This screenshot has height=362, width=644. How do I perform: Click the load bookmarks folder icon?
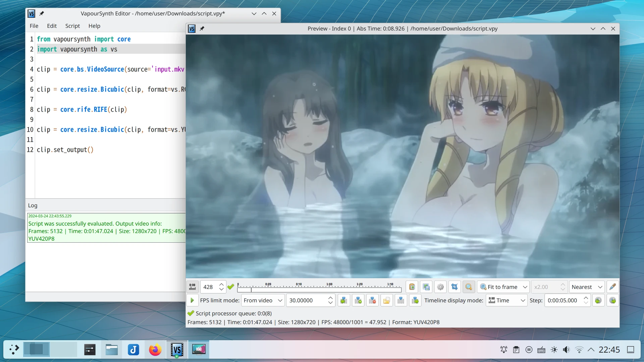tap(386, 301)
